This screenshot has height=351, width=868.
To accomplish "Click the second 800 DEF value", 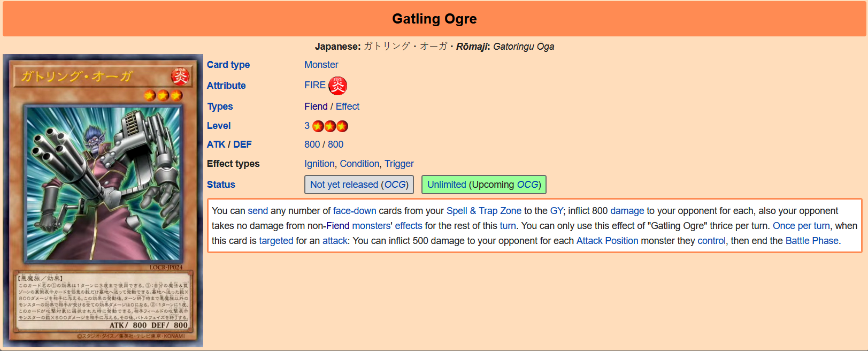I will (336, 144).
